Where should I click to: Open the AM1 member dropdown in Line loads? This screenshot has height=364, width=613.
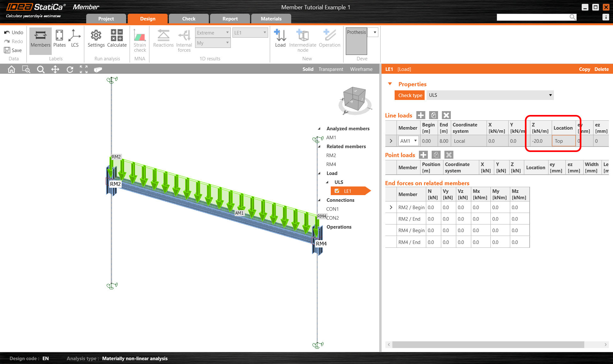click(x=415, y=141)
